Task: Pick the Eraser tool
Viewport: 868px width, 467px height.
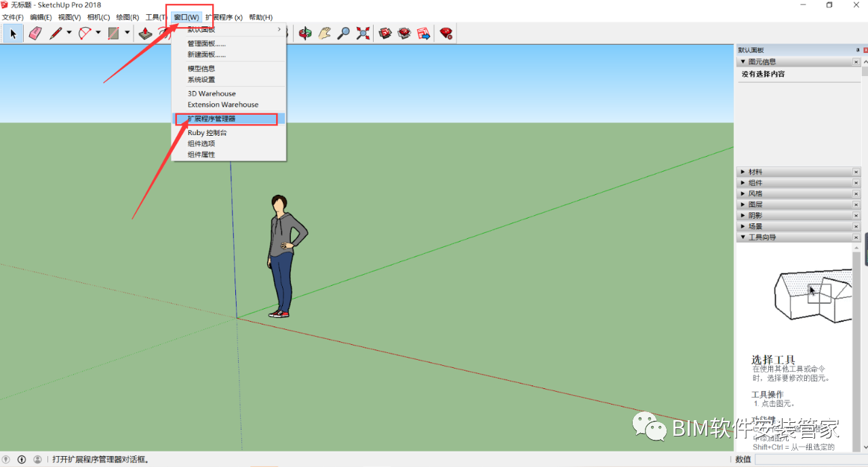Action: click(x=35, y=33)
